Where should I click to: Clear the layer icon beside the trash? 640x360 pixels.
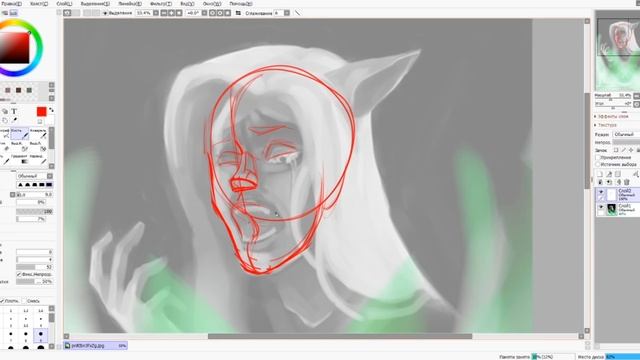(618, 182)
